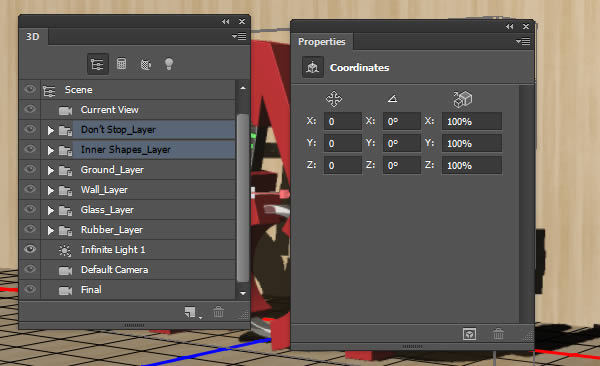Hide the Rubber_Layer
The image size is (600, 366).
tap(30, 229)
